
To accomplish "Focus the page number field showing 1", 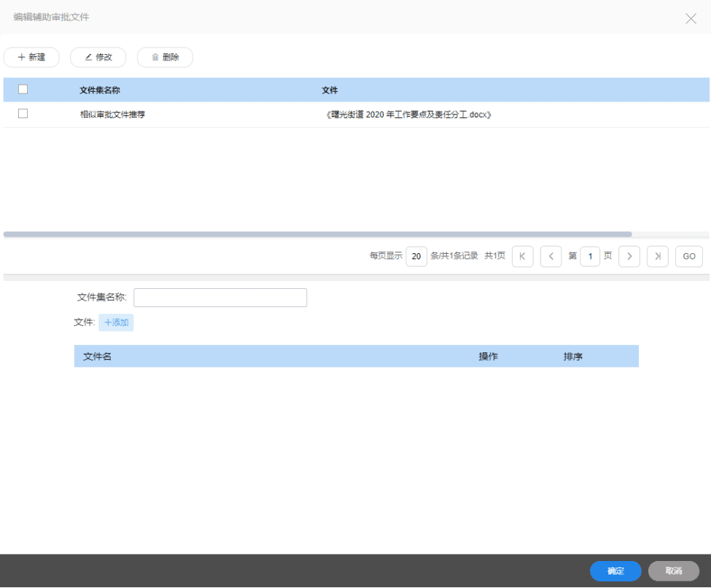I will [590, 256].
